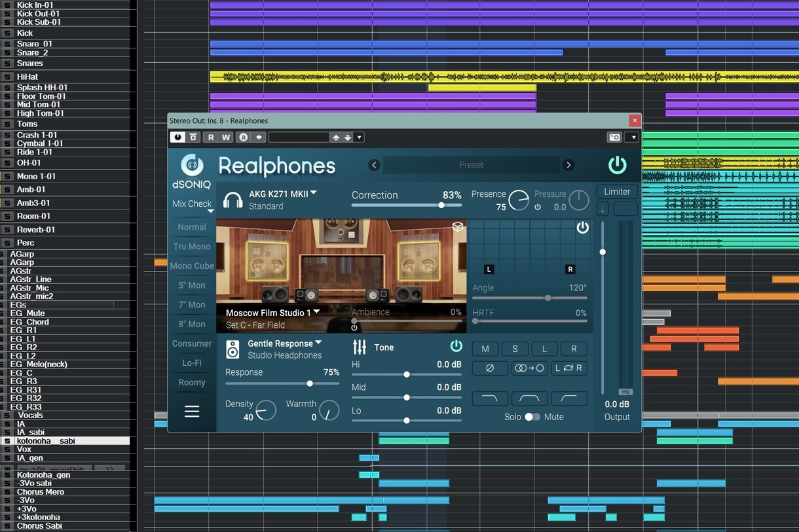Viewport: 799px width, 532px height.
Task: Click the copy A to B arrow icon
Action: pos(259,137)
